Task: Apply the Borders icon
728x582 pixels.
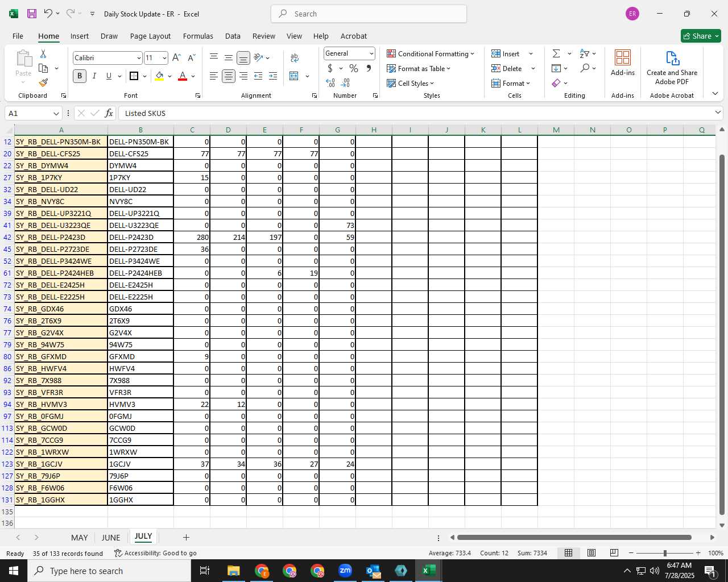Action: (134, 76)
